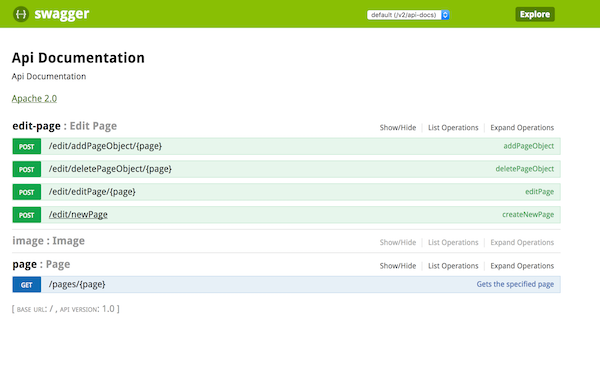The image size is (600, 385).
Task: Click POST badge for deletePageObject
Action: [26, 170]
